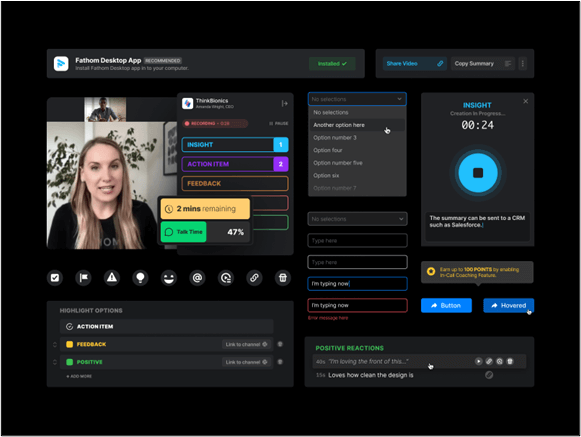Click the flag round icon

point(83,278)
